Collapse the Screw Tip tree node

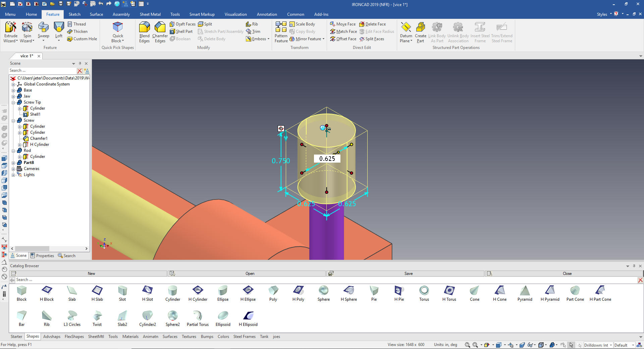pyautogui.click(x=13, y=102)
